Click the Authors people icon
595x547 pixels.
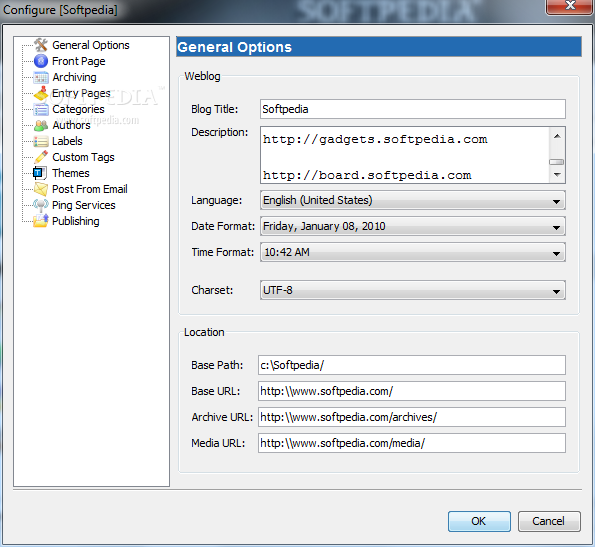pyautogui.click(x=41, y=125)
